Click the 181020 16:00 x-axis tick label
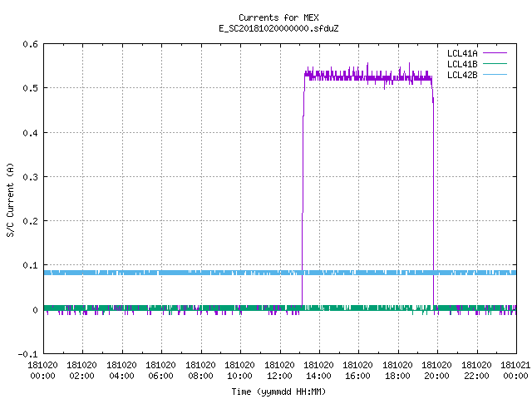 pos(358,371)
